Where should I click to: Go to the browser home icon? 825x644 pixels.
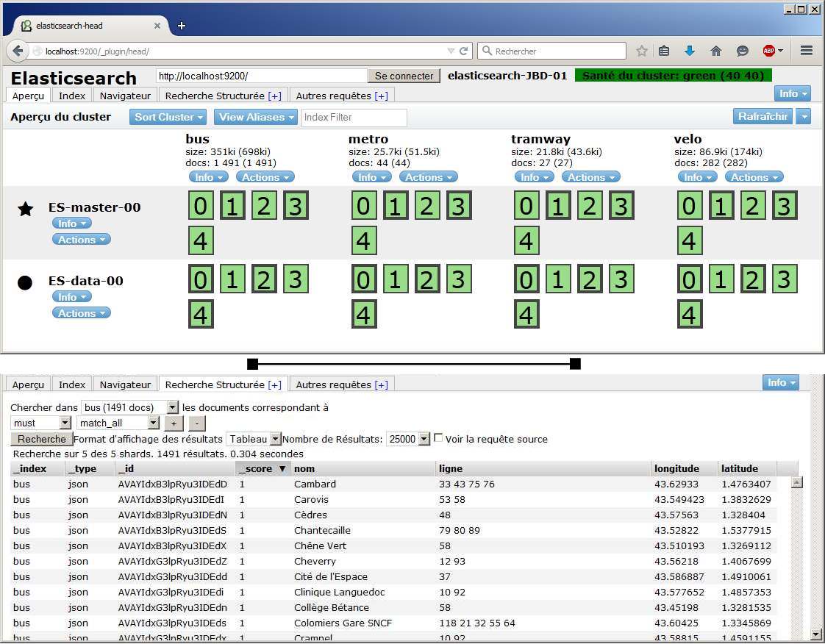coord(715,51)
